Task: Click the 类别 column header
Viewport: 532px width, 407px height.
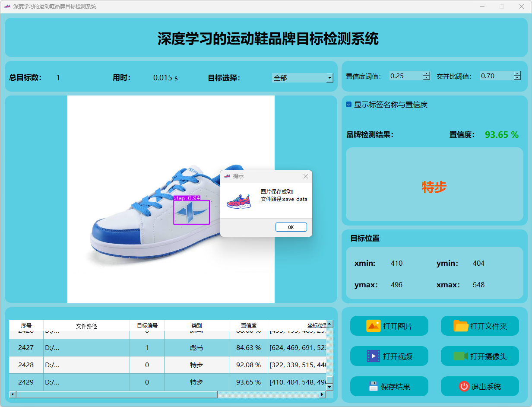Action: point(196,326)
